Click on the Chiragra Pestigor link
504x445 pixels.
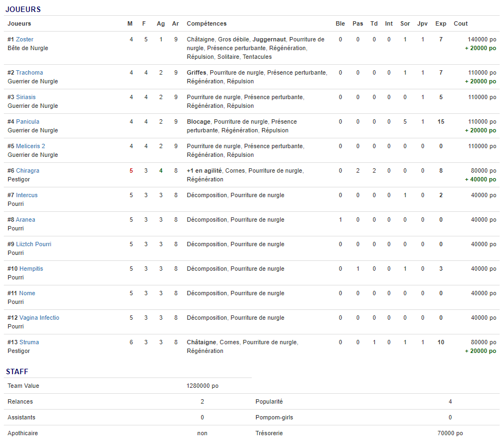(27, 170)
